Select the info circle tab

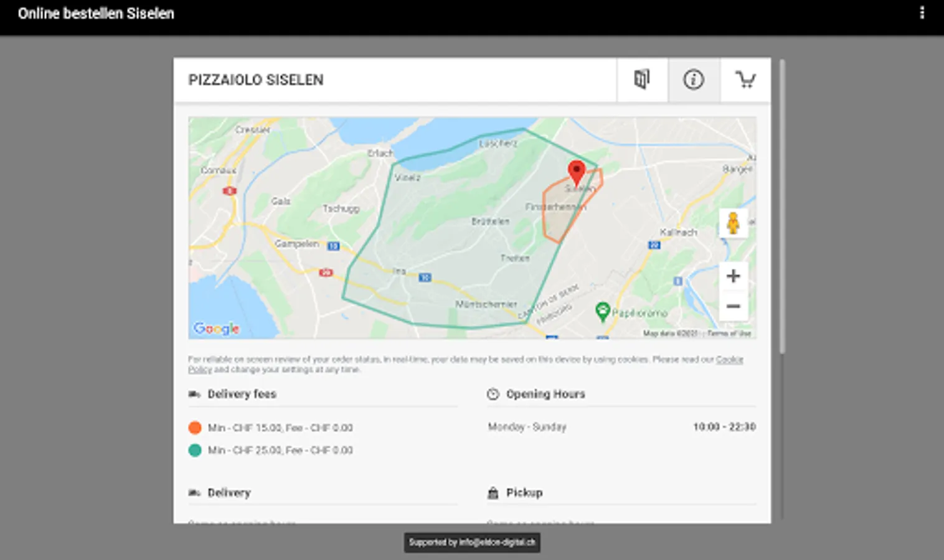694,80
